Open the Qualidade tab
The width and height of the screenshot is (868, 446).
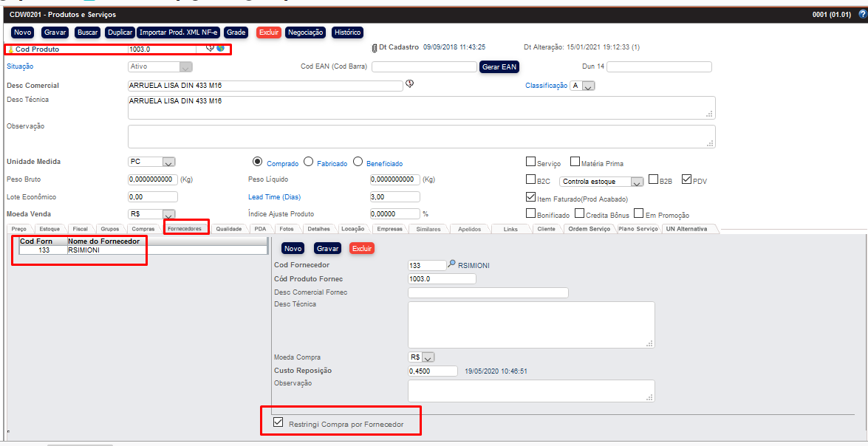click(x=229, y=229)
